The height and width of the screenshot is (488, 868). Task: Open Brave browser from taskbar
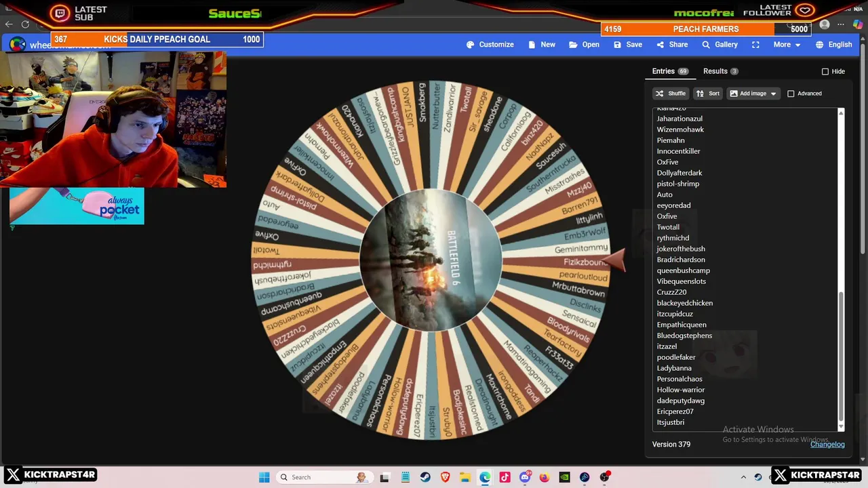[445, 477]
